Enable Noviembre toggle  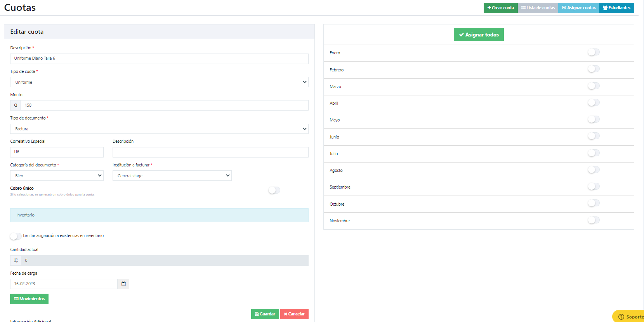(594, 220)
